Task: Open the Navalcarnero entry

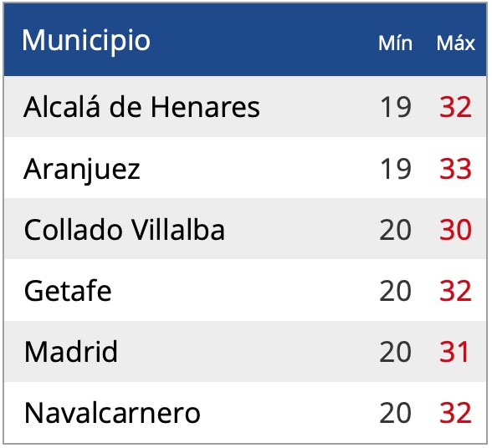Action: (x=245, y=413)
